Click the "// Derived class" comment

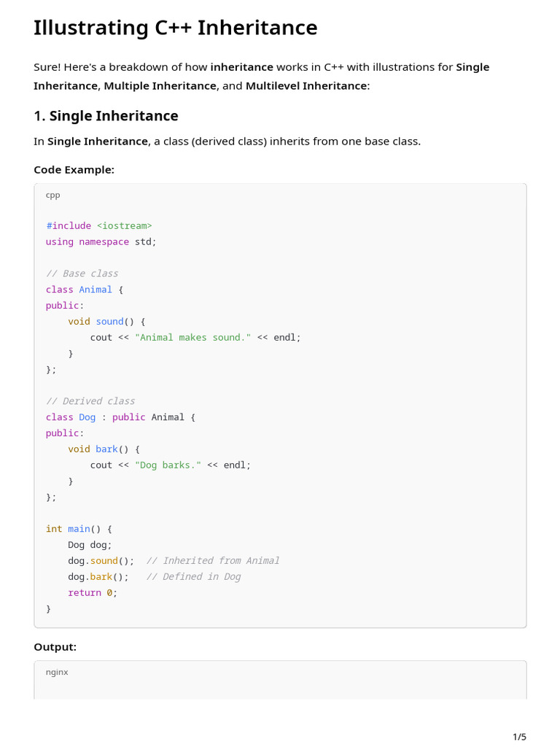point(90,401)
